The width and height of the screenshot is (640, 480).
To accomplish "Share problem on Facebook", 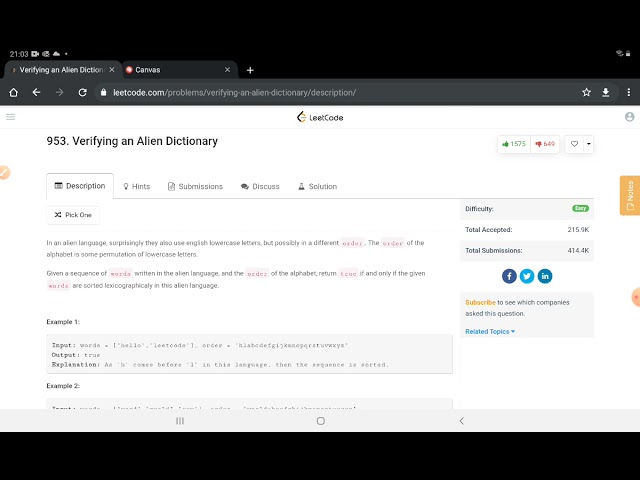I will (x=509, y=276).
